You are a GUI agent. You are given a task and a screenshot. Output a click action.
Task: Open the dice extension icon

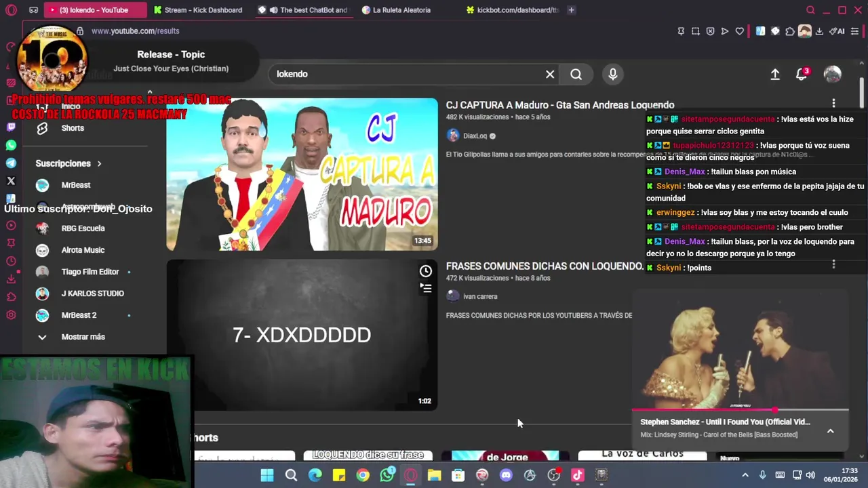tap(775, 31)
